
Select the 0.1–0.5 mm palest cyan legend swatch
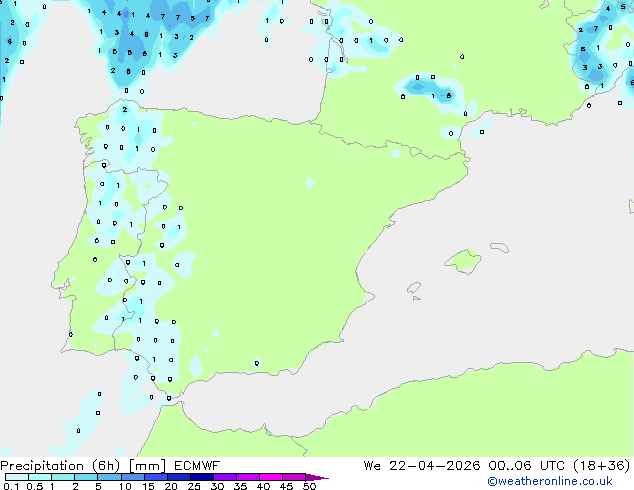click(x=17, y=477)
